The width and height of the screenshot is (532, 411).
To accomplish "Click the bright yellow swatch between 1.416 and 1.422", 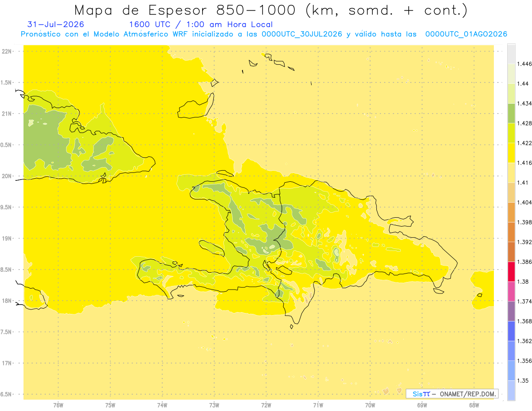I will coord(511,153).
